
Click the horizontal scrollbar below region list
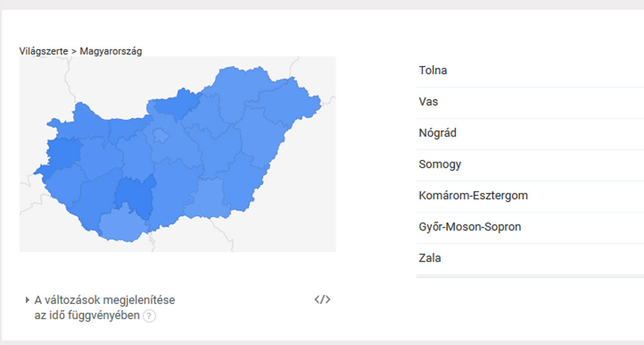[530, 277]
